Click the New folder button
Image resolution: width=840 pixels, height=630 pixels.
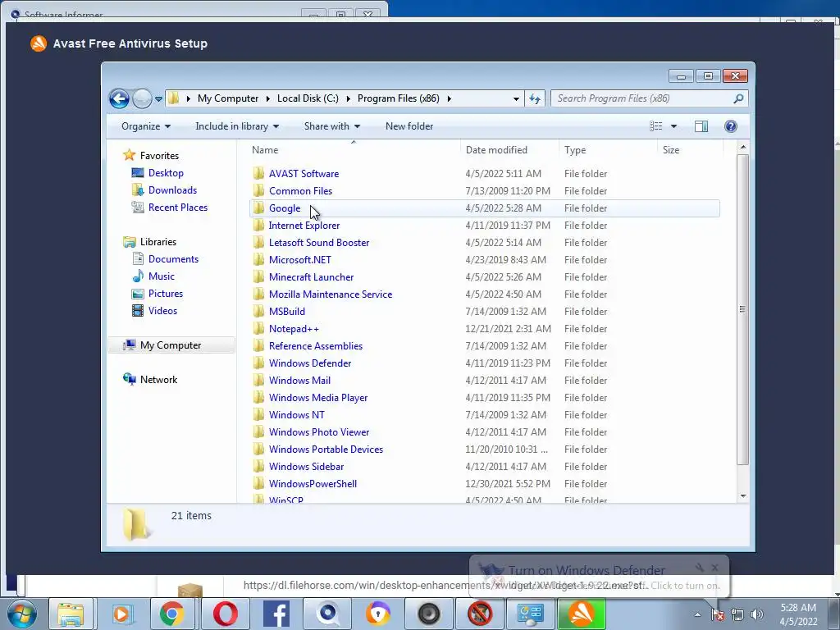click(409, 126)
